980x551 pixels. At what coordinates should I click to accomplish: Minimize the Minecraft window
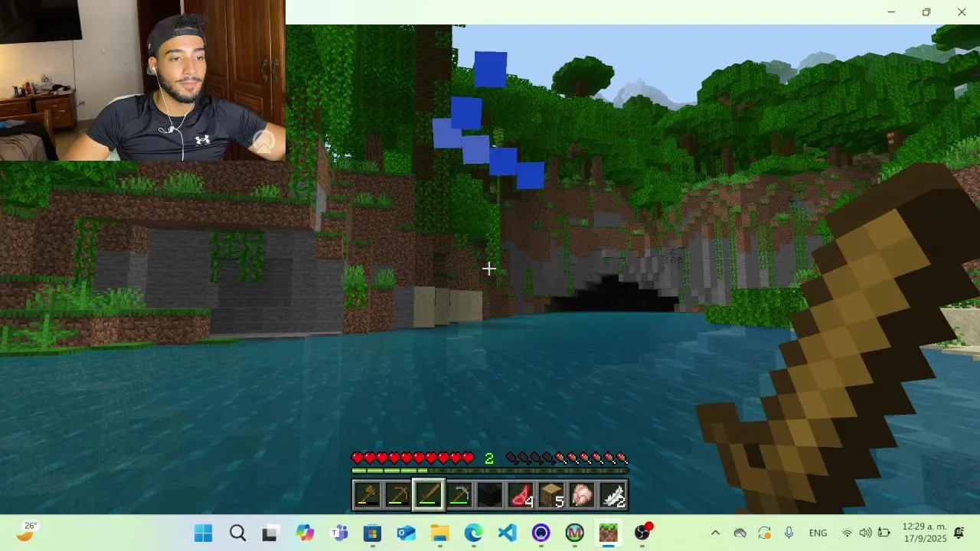891,12
